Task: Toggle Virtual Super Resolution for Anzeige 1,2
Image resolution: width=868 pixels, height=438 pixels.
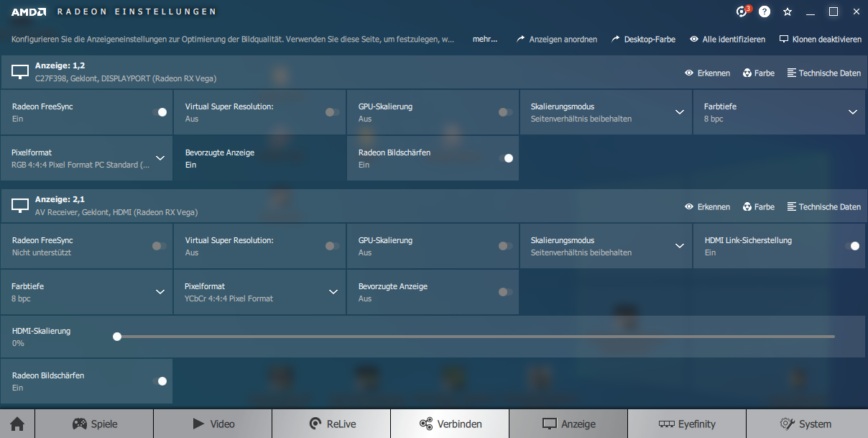Action: pyautogui.click(x=333, y=112)
